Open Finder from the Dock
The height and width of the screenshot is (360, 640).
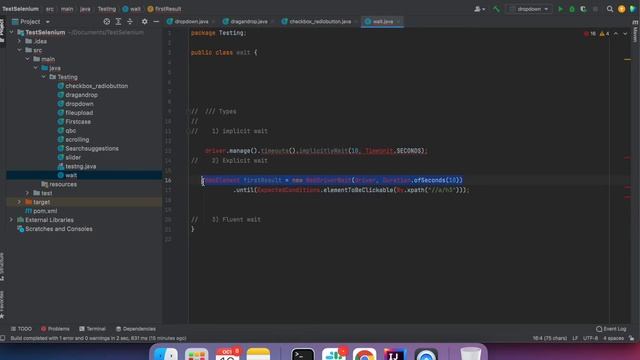(166, 353)
